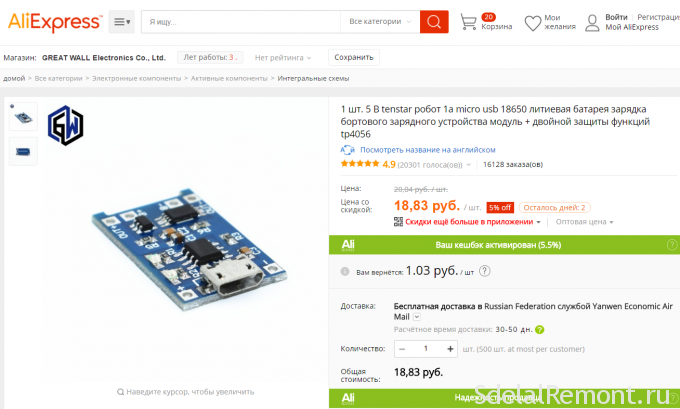
Task: Open the hamburger categories menu
Action: pyautogui.click(x=121, y=22)
